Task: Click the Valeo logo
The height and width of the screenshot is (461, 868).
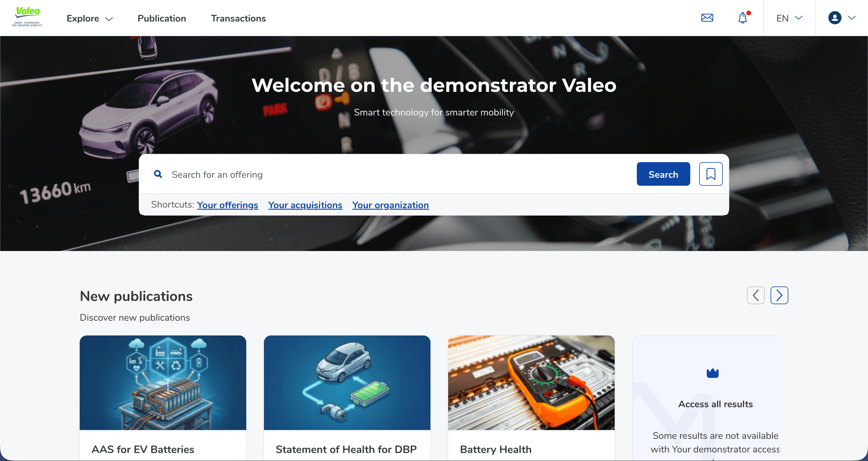Action: click(27, 16)
